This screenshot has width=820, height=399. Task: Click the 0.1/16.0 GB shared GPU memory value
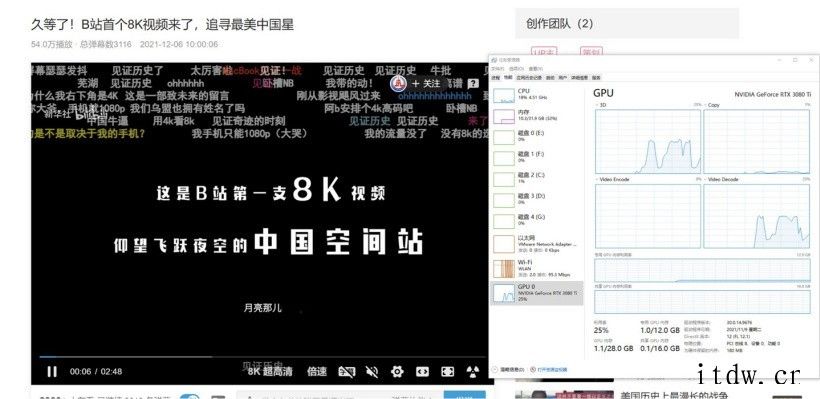tap(660, 348)
